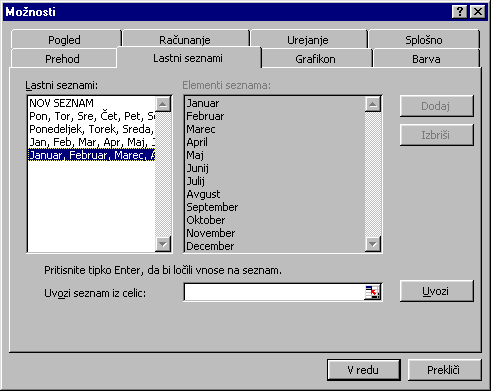Switch to the Barva tab

click(426, 59)
